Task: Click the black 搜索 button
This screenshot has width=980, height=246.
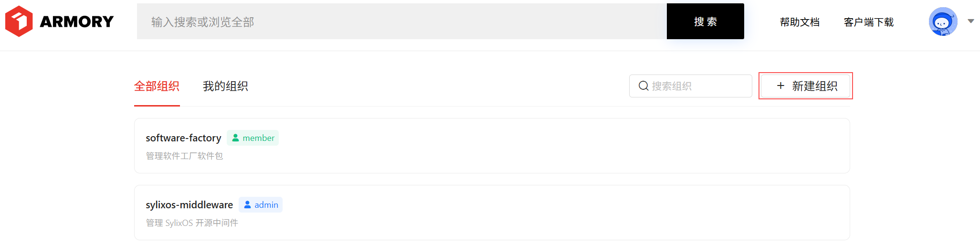Action: point(705,21)
